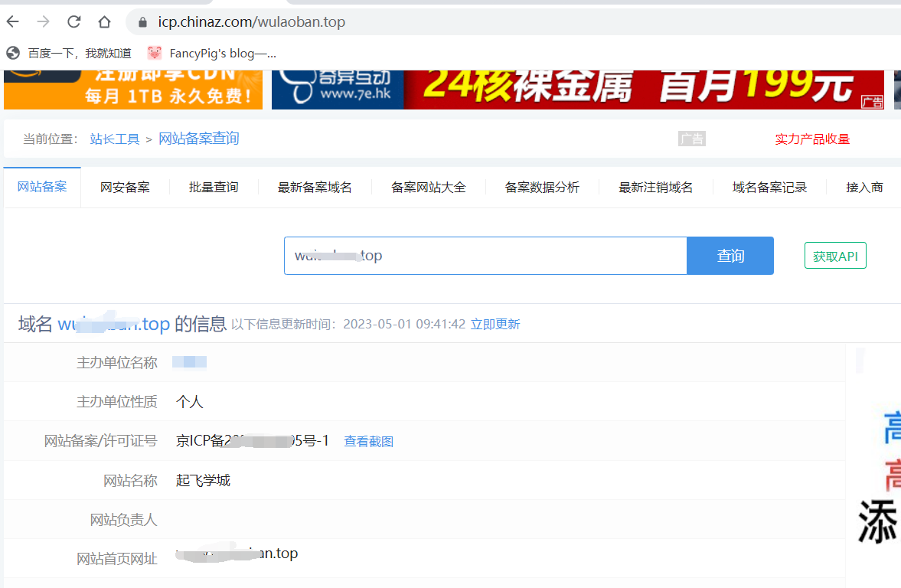Go to 域名备案记录 tab

coord(769,188)
